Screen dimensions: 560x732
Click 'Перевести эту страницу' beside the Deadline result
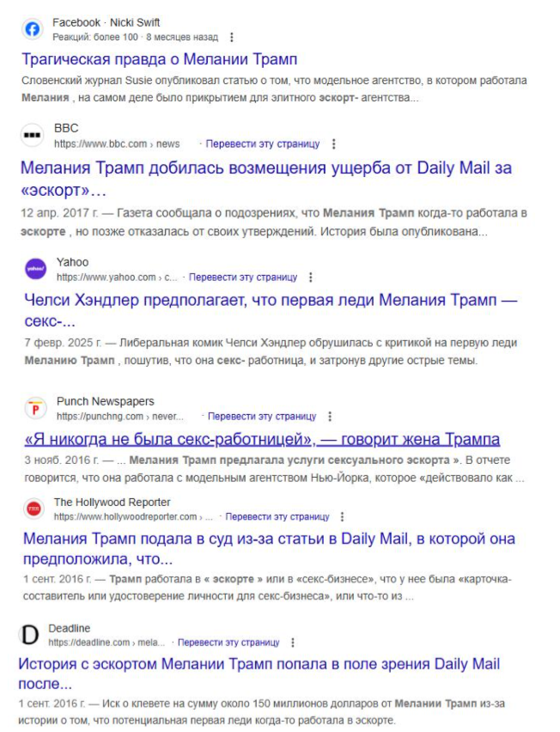tap(228, 643)
